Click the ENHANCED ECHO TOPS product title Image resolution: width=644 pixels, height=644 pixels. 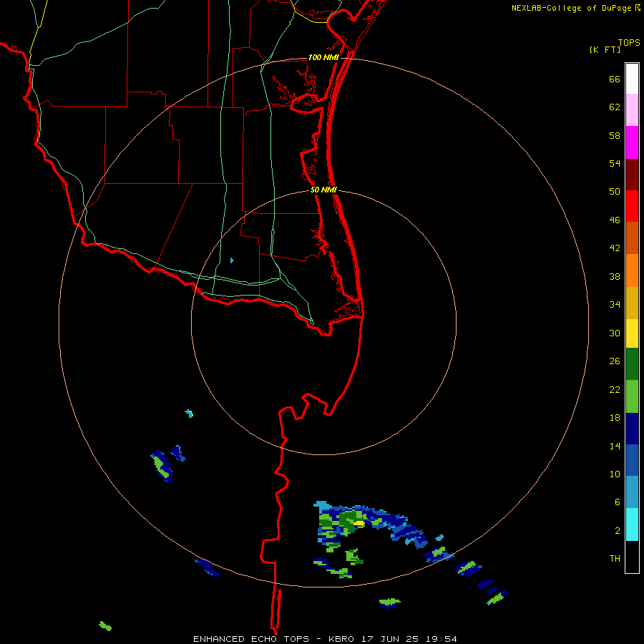[251, 639]
